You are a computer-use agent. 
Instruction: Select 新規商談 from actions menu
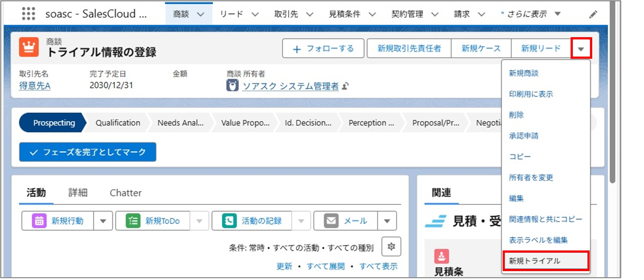546,73
